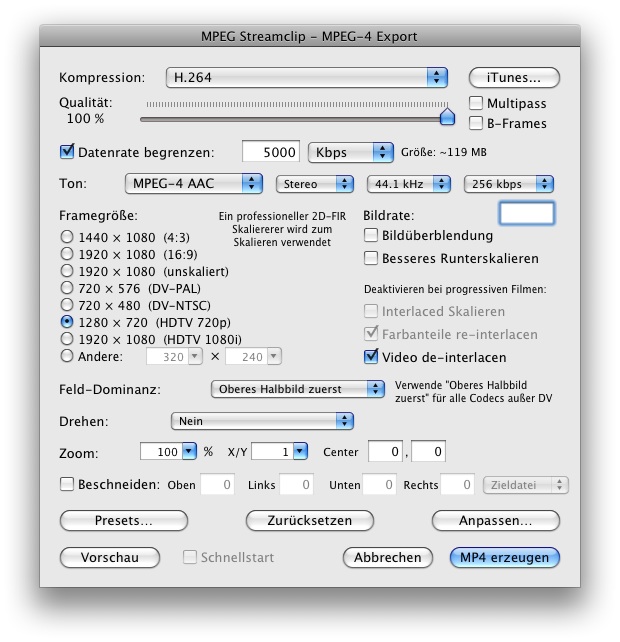Click the Qualität slider handle

(x=448, y=116)
